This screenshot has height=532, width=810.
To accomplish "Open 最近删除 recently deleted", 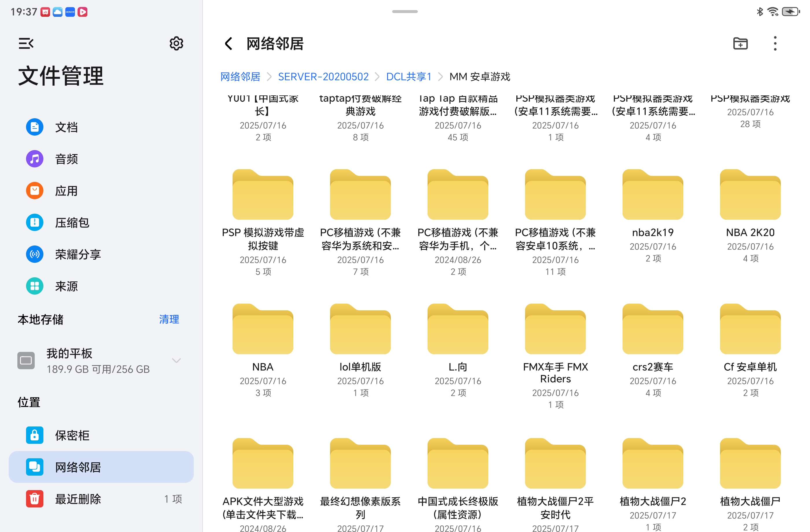I will tap(78, 499).
